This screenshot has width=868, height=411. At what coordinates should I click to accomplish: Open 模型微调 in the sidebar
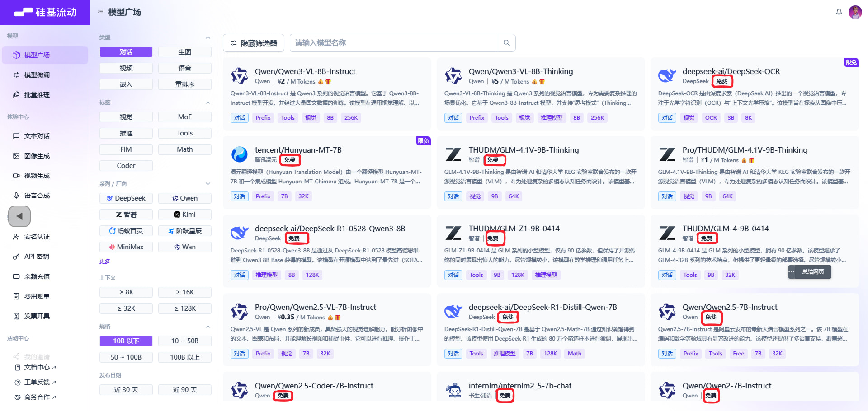(x=37, y=75)
